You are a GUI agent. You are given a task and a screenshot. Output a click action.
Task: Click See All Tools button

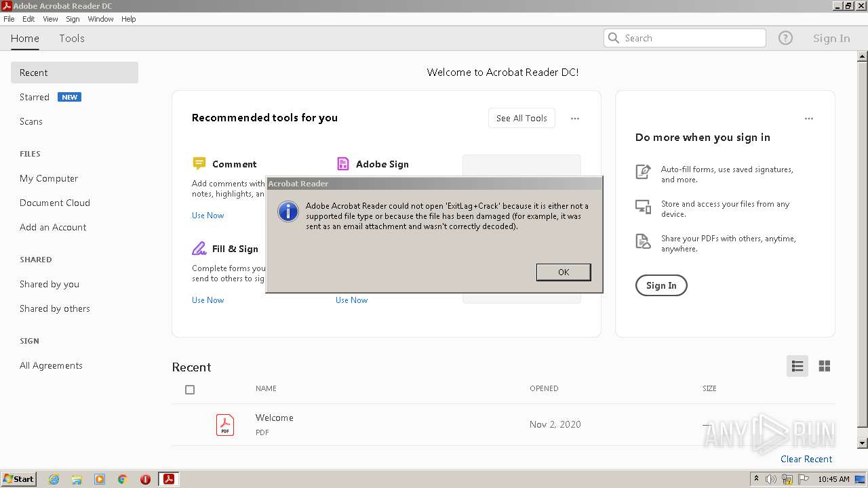click(x=521, y=118)
